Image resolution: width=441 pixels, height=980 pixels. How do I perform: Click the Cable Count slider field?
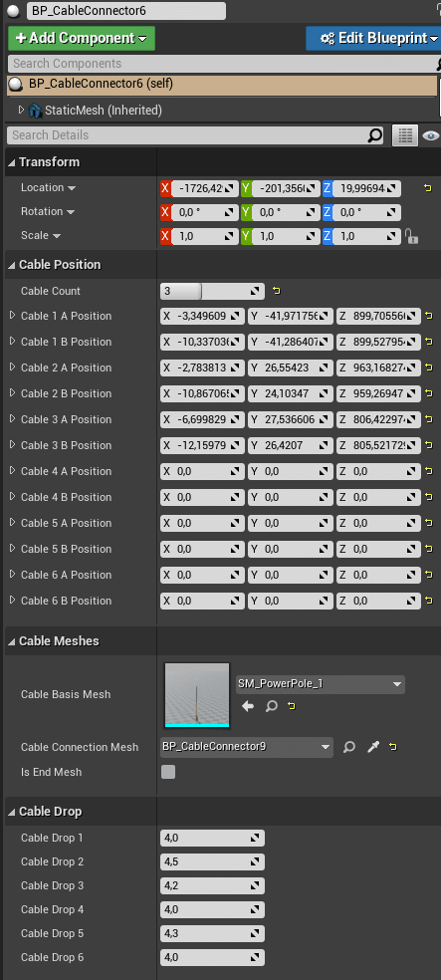coord(212,291)
